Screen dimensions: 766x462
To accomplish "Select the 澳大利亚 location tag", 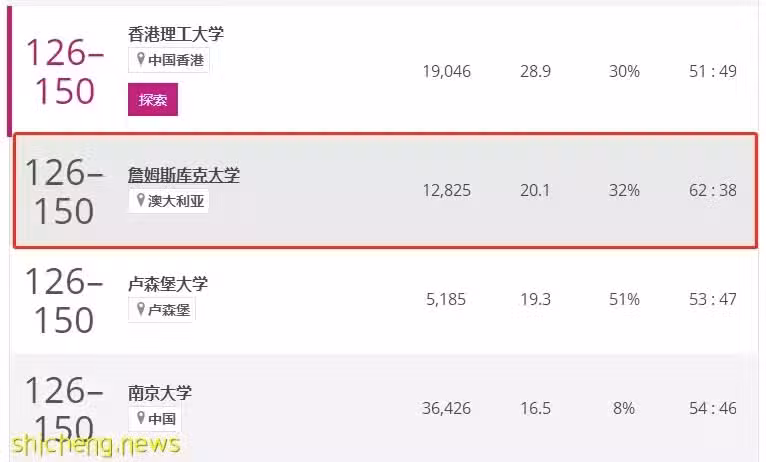I will (x=169, y=201).
